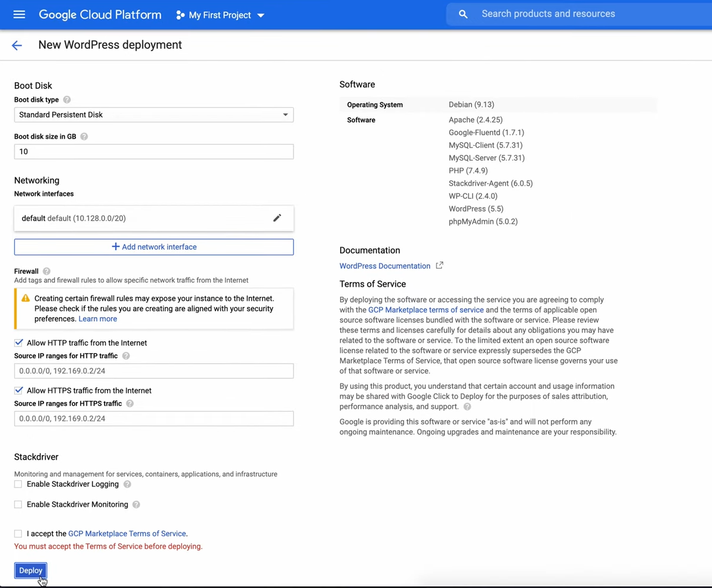Click the Stackdriver-Agent (6.0.5) entry
Viewport: 712px width, 588px height.
click(491, 184)
